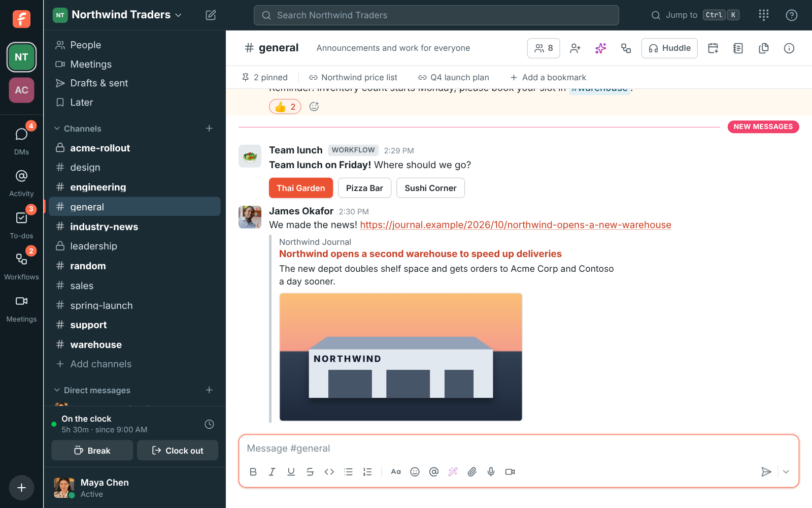Click the compose new message icon

211,15
